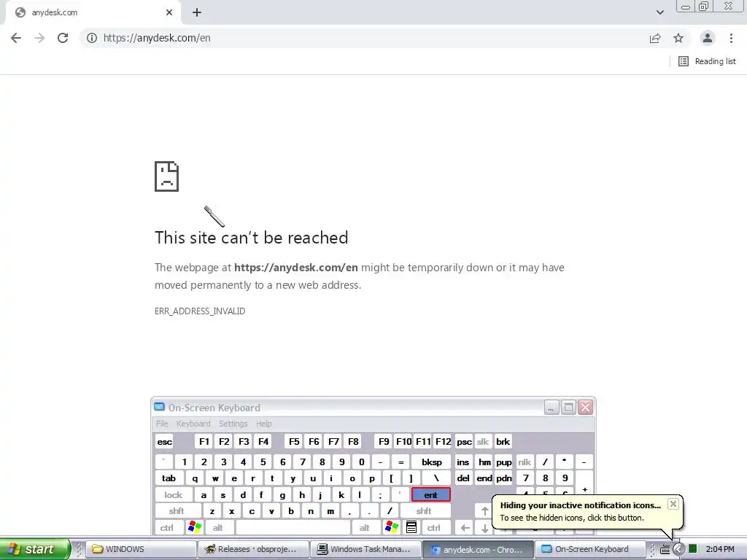The height and width of the screenshot is (560, 747).
Task: Open File menu in On-Screen Keyboard
Action: [162, 424]
